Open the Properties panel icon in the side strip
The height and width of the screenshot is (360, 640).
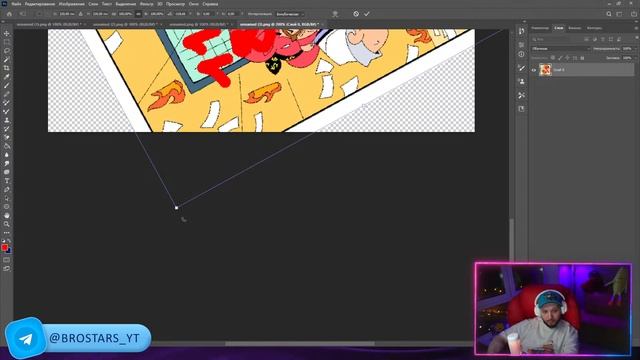522,45
